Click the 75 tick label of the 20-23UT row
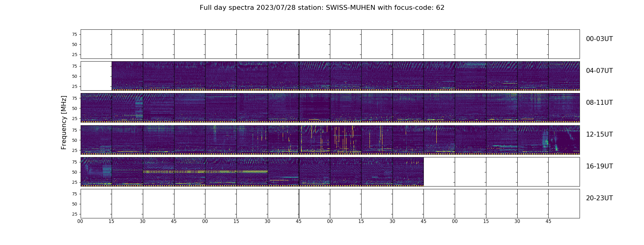The height and width of the screenshot is (245, 644). 75,194
